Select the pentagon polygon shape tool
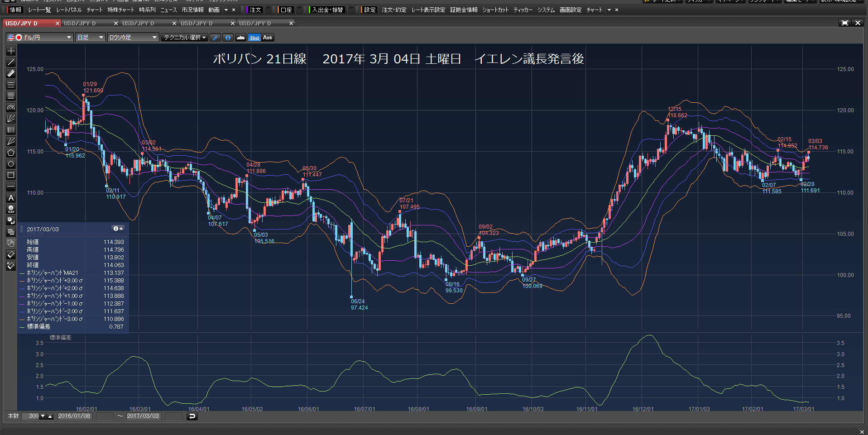868x435 pixels. coord(11,153)
